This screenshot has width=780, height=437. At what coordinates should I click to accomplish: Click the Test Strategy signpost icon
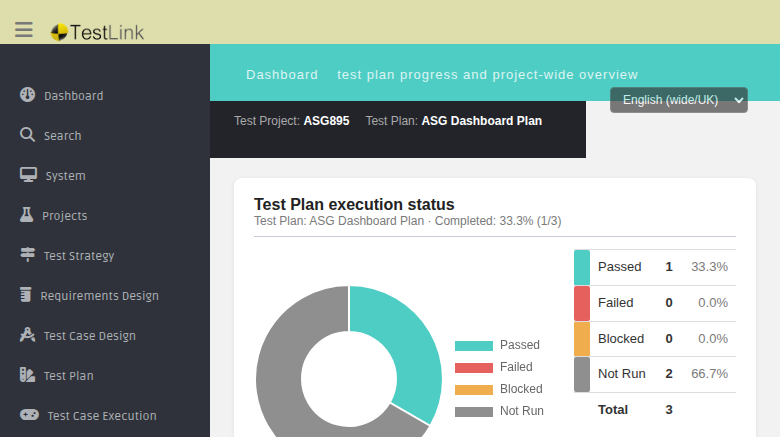(x=27, y=255)
